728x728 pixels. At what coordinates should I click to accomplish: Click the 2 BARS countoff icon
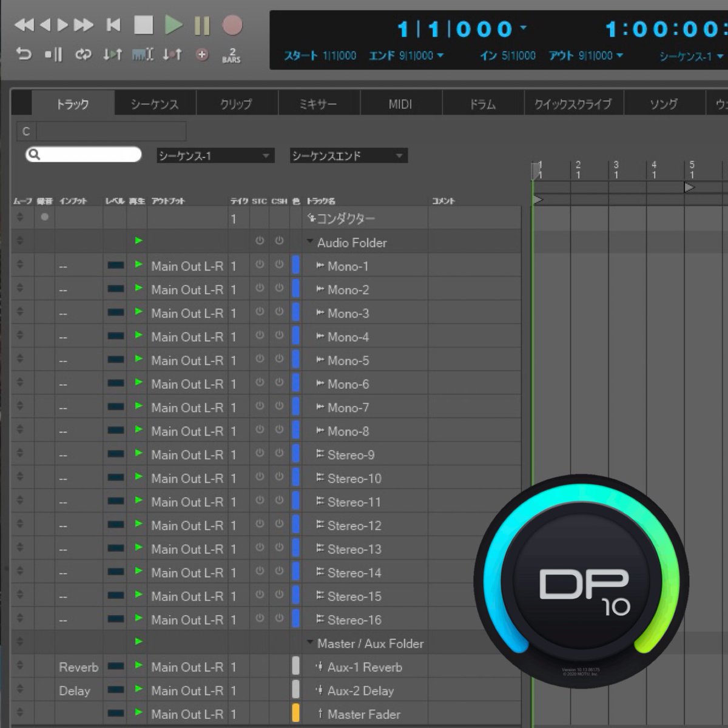[x=231, y=55]
